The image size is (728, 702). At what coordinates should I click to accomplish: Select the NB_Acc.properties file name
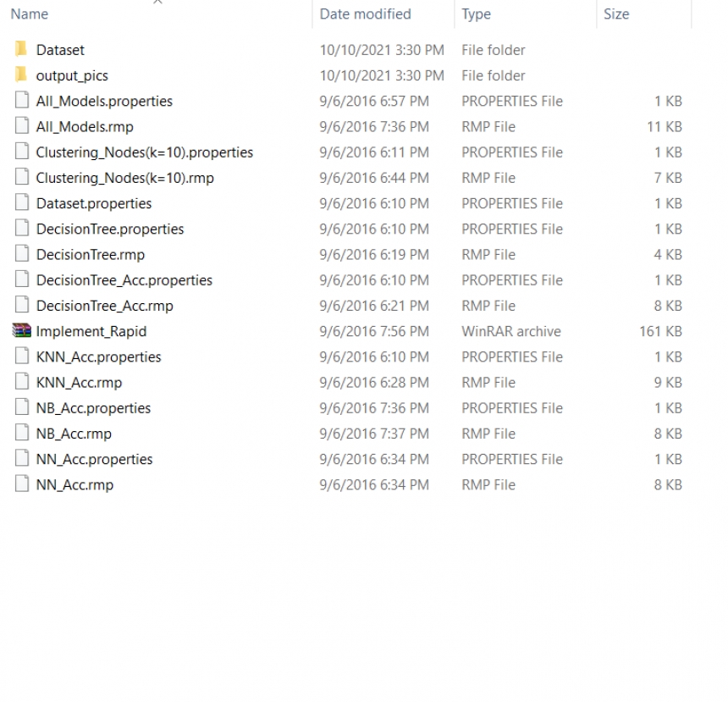pos(93,408)
